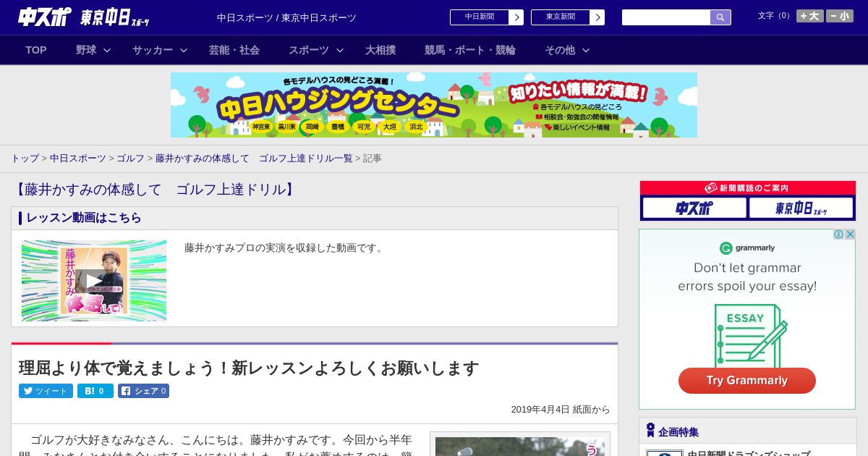The height and width of the screenshot is (456, 868).
Task: Click the 東京新聞 button arrow
Action: (597, 17)
